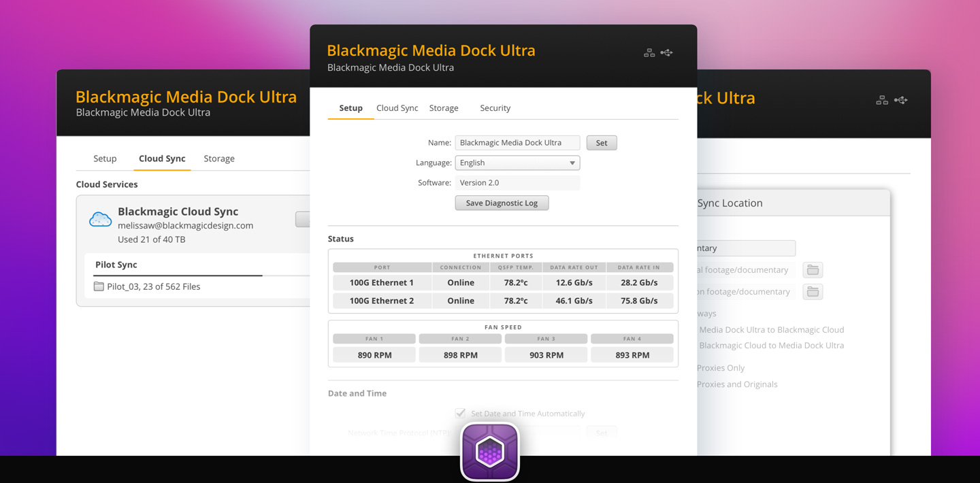This screenshot has height=483, width=980.
Task: Open the Storage tab in the left window
Action: pos(218,158)
